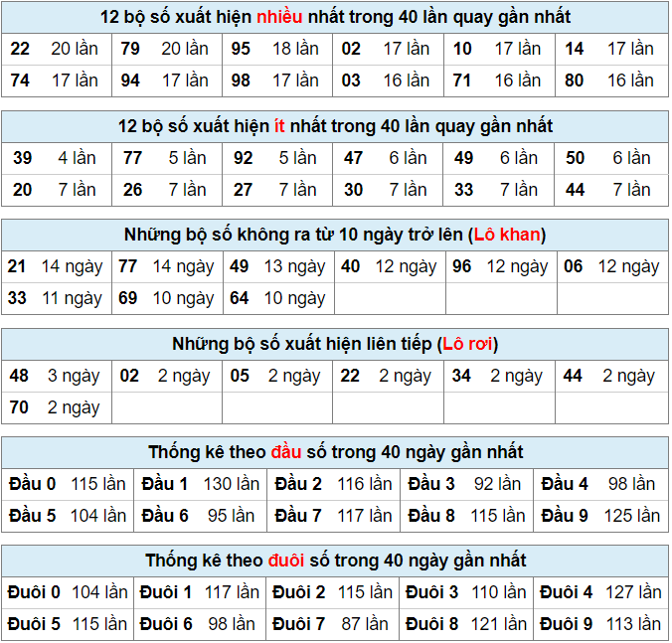The width and height of the screenshot is (672, 643).
Task: Select number 96 with 12 ngày
Action: (x=502, y=266)
